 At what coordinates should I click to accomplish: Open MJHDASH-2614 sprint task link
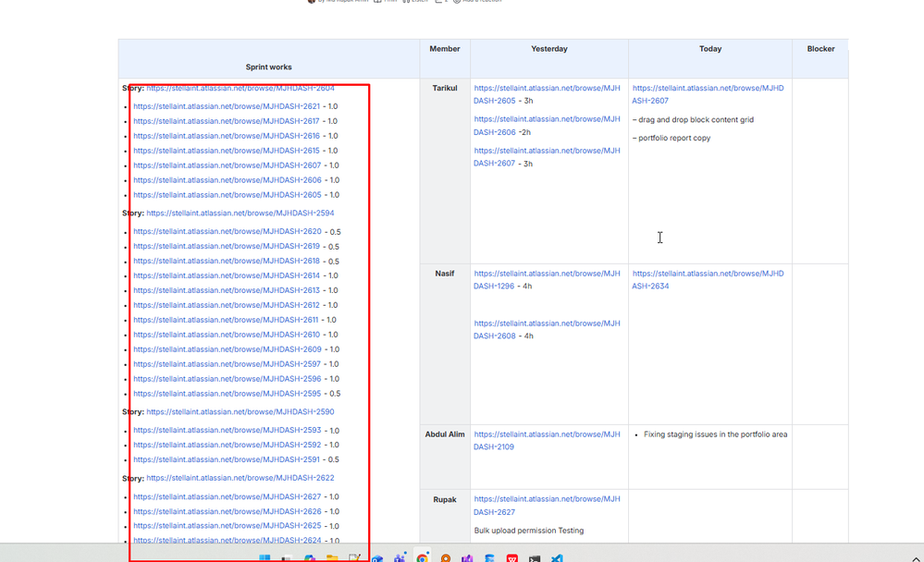click(x=227, y=275)
